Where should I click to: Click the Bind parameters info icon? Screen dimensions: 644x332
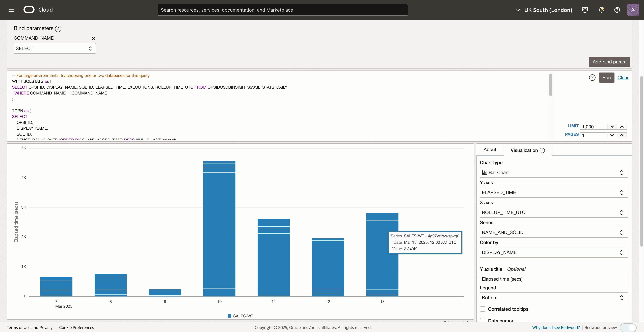click(58, 29)
